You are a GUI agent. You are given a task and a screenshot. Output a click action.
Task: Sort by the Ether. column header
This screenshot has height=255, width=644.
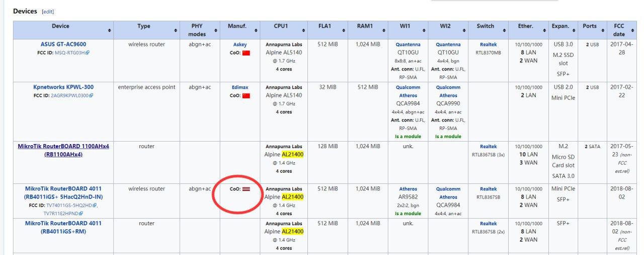(x=526, y=26)
